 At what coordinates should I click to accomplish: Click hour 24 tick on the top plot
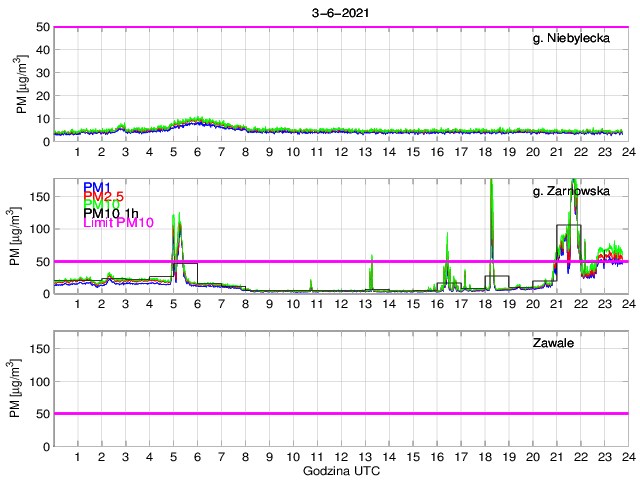(627, 151)
